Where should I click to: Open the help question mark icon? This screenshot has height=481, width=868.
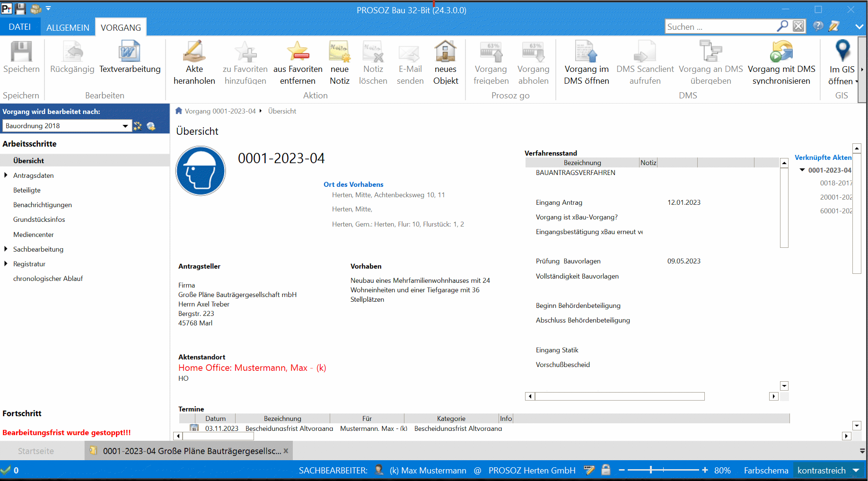click(818, 26)
